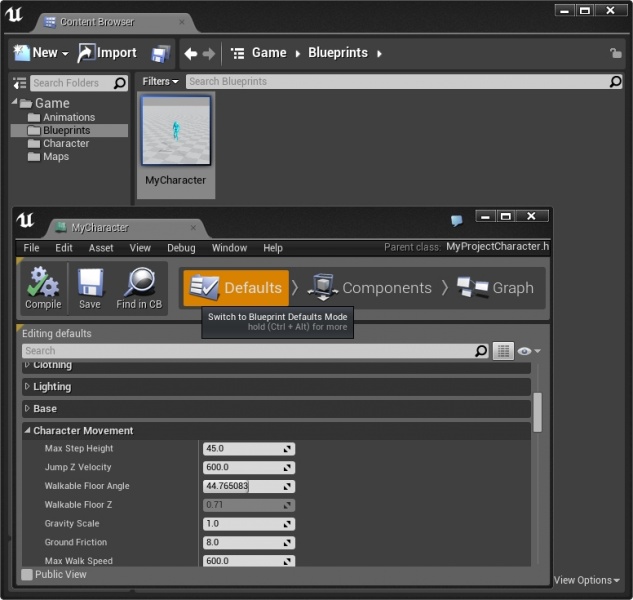Click the New asset button
The height and width of the screenshot is (600, 633).
(x=40, y=53)
